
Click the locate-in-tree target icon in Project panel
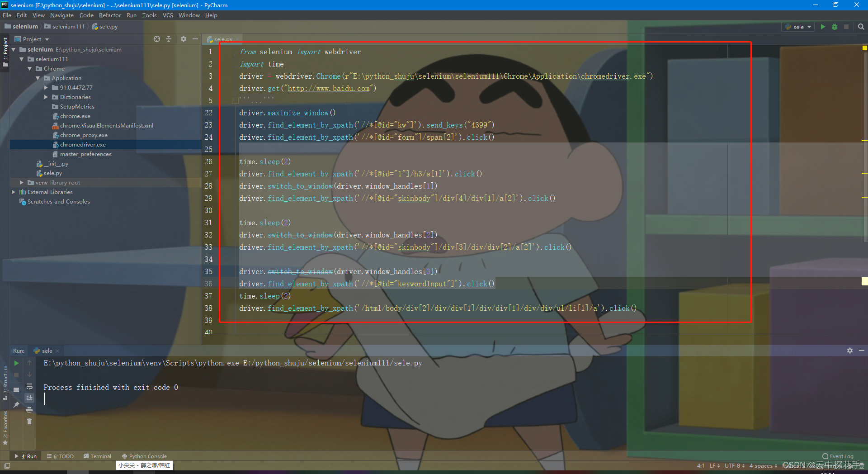pyautogui.click(x=157, y=39)
